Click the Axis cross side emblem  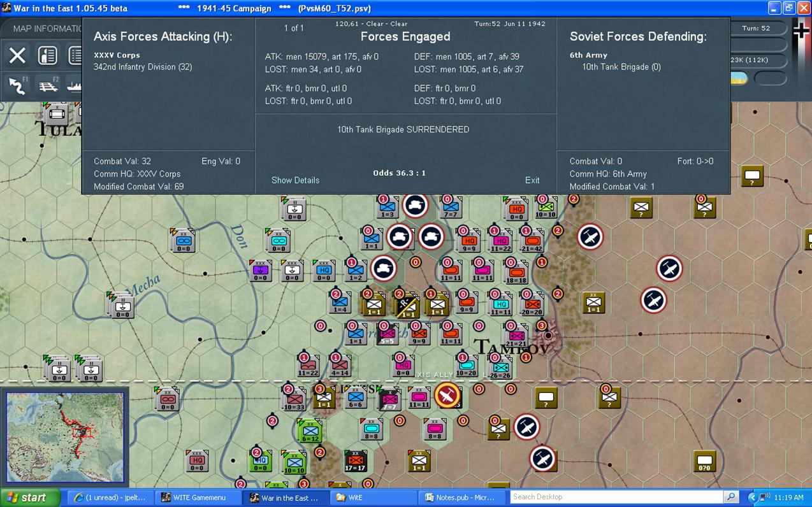801,31
